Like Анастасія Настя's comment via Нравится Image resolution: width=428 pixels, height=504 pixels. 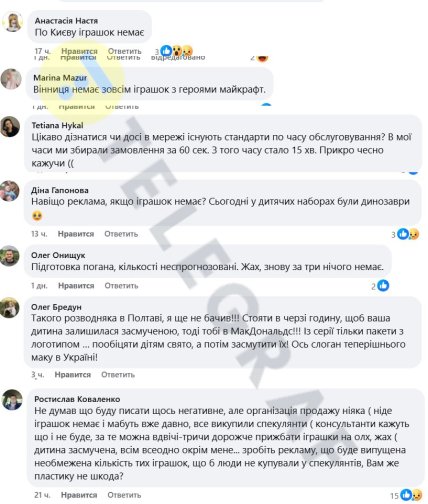coord(79,51)
